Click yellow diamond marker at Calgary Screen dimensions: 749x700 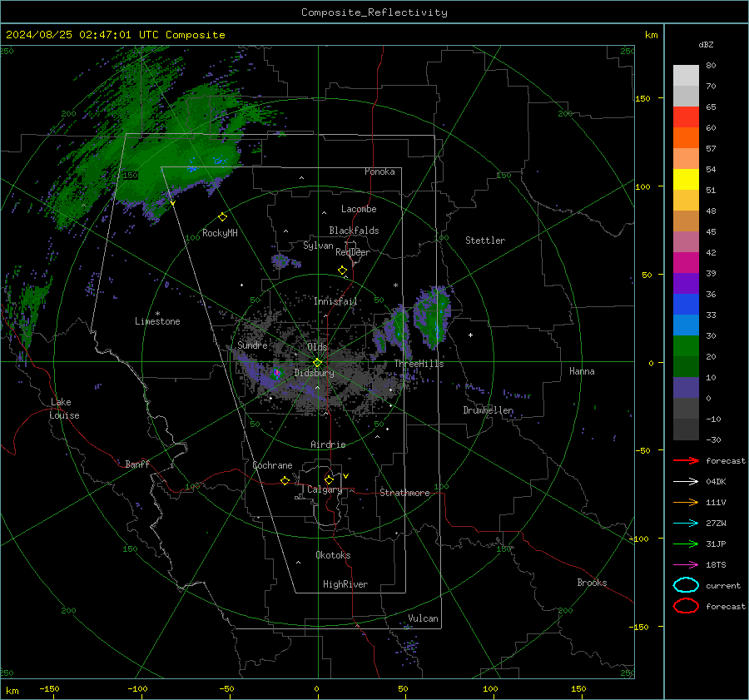coord(329,479)
